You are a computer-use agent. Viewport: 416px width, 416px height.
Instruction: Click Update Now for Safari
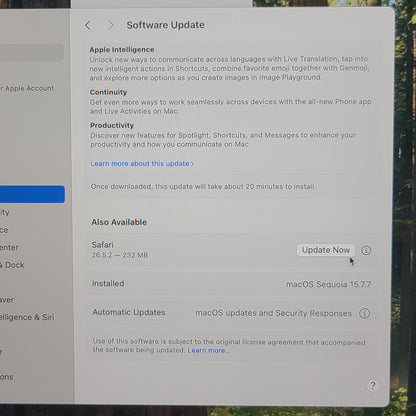326,250
